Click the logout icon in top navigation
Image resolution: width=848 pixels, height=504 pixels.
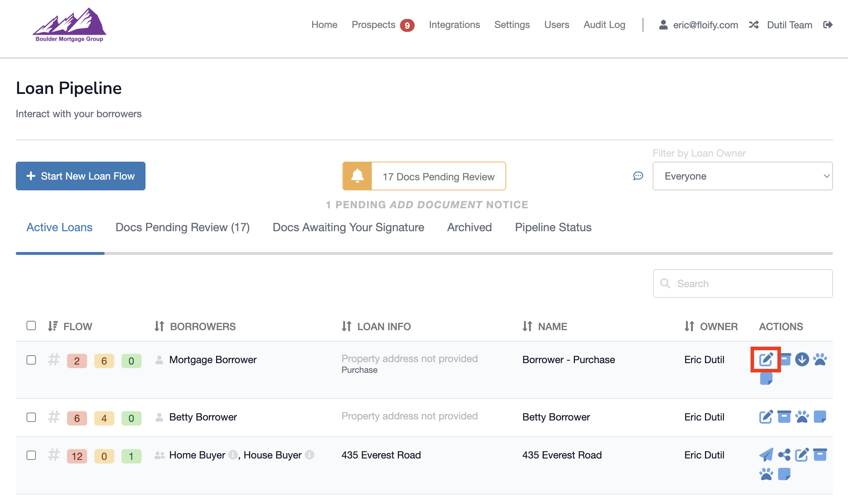coord(828,25)
